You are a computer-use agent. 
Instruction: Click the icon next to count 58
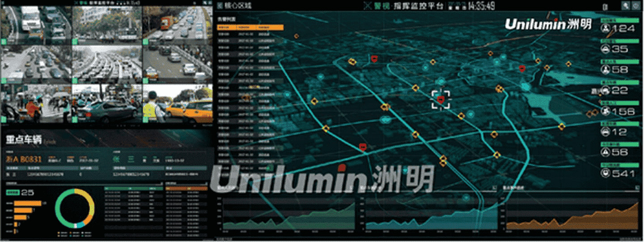point(606,70)
